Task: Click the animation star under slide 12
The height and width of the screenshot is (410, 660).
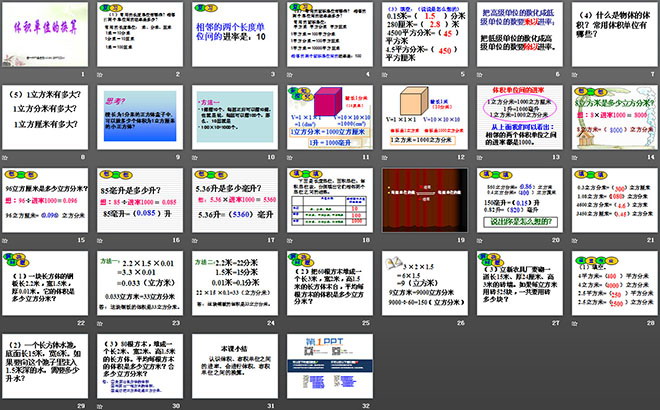Action: coord(385,157)
